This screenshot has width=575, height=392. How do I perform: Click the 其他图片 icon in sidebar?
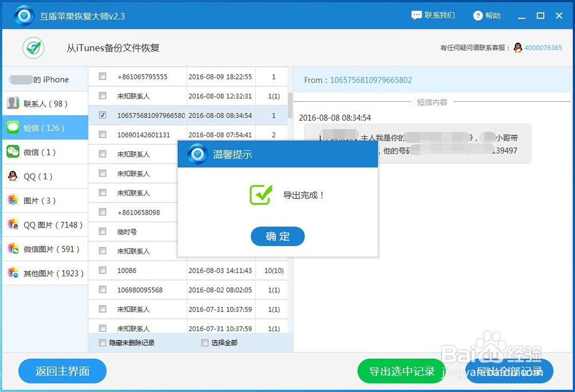coord(13,273)
